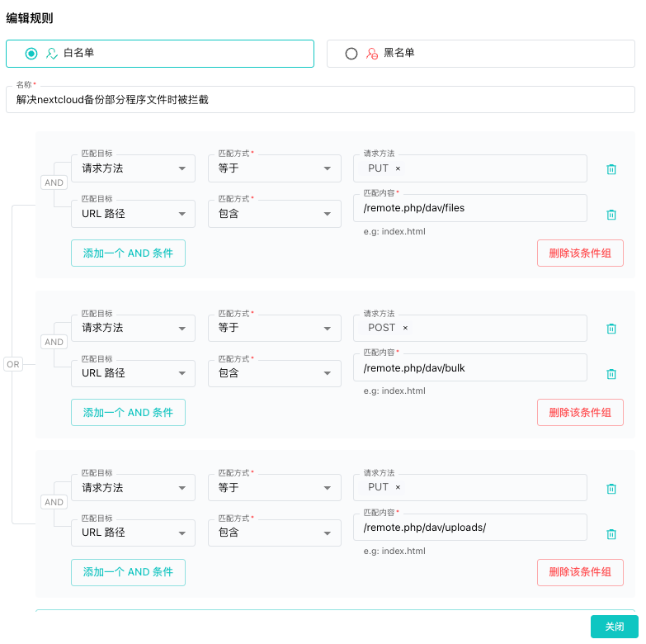Click 删除该条件组 for /dav/uploads/ group
The width and height of the screenshot is (646, 644).
pos(580,572)
